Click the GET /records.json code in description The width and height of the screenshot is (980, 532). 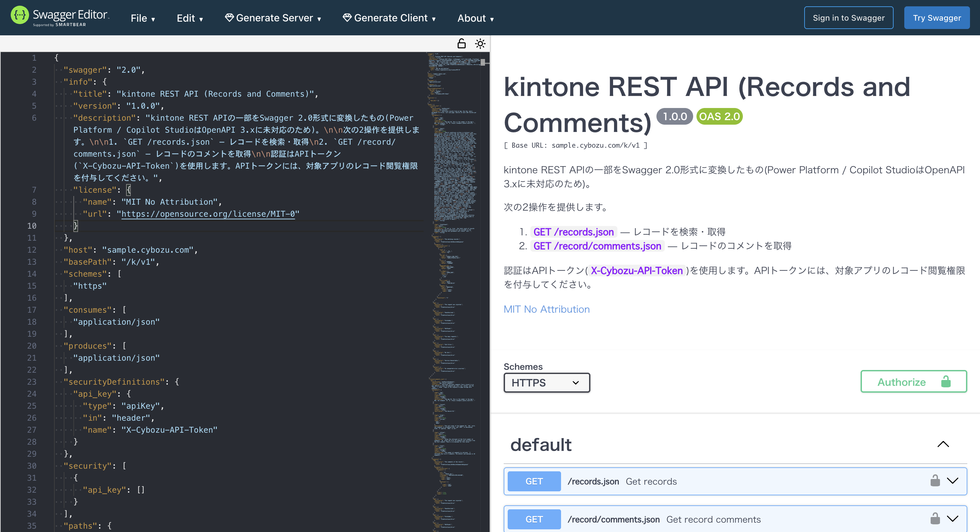coord(573,232)
